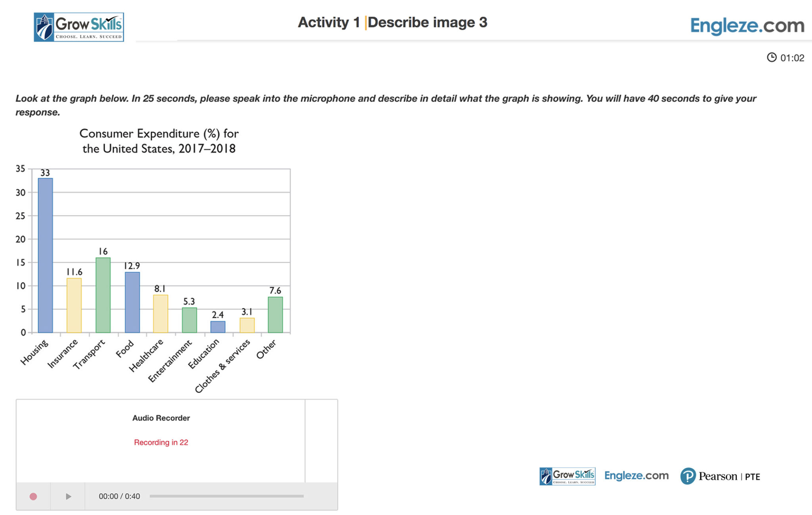
Task: Click the footer Engleze.com link
Action: click(636, 476)
